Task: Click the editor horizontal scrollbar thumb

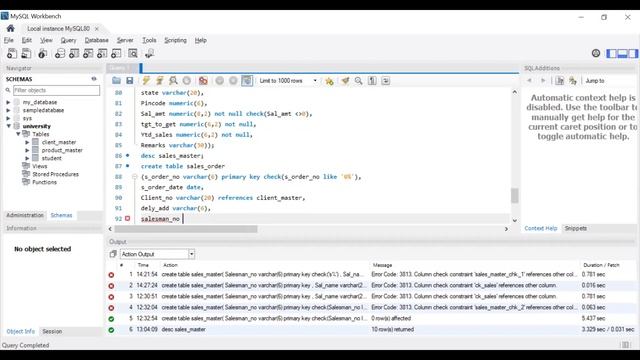Action: pyautogui.click(x=186, y=229)
